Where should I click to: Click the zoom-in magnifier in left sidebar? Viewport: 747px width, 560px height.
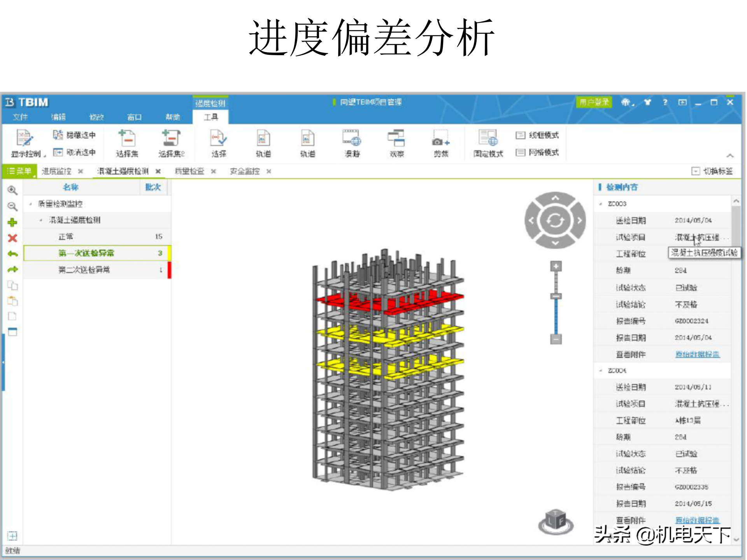click(12, 190)
